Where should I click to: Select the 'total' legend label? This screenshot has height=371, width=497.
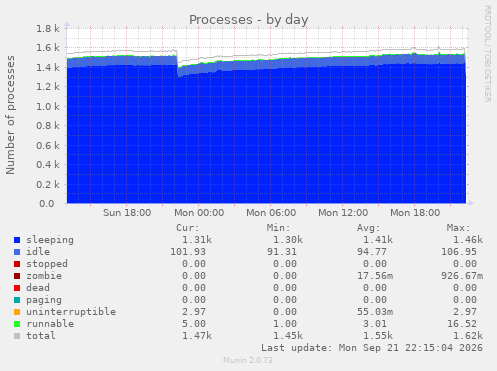[x=41, y=336]
